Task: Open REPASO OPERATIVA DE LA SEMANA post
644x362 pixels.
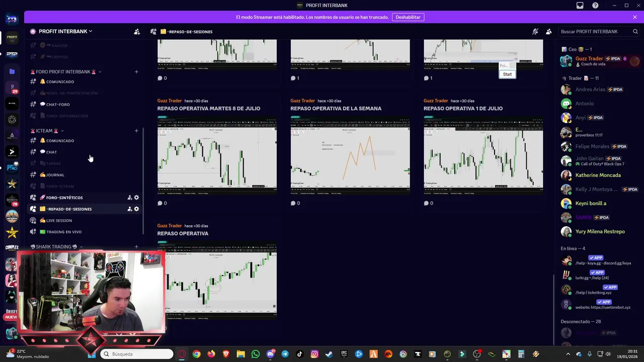Action: click(x=336, y=109)
